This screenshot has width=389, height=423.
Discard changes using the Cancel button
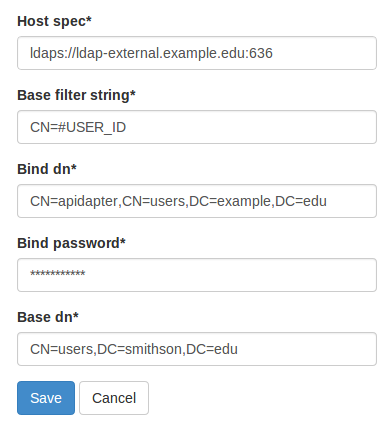[114, 398]
